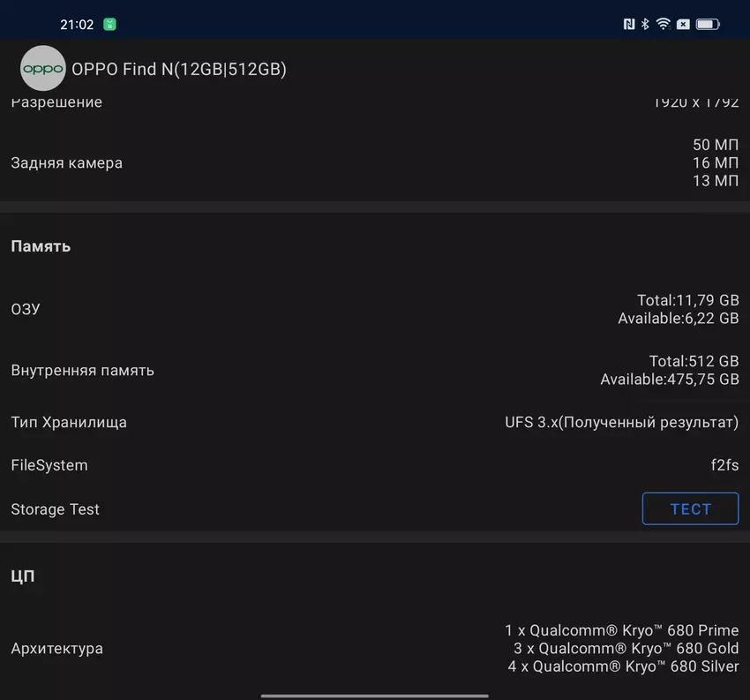Select the ЦП section header
Image resolution: width=750 pixels, height=700 pixels.
tap(23, 576)
